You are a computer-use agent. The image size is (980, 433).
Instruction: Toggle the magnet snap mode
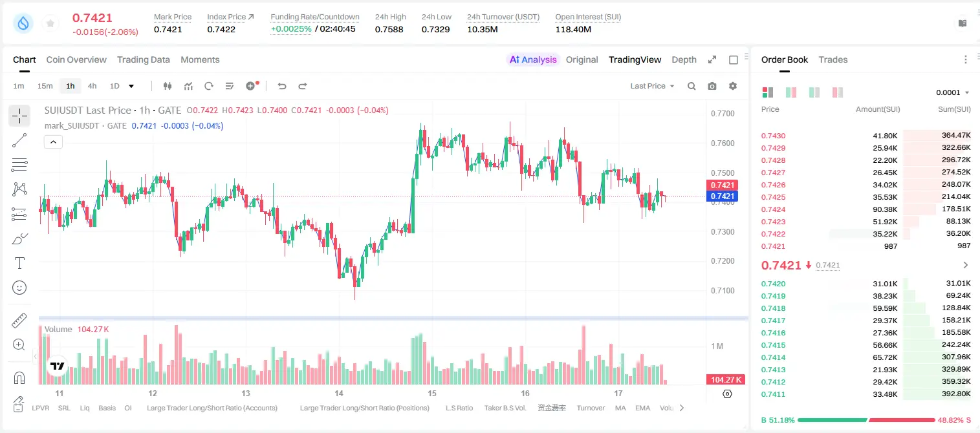point(19,377)
